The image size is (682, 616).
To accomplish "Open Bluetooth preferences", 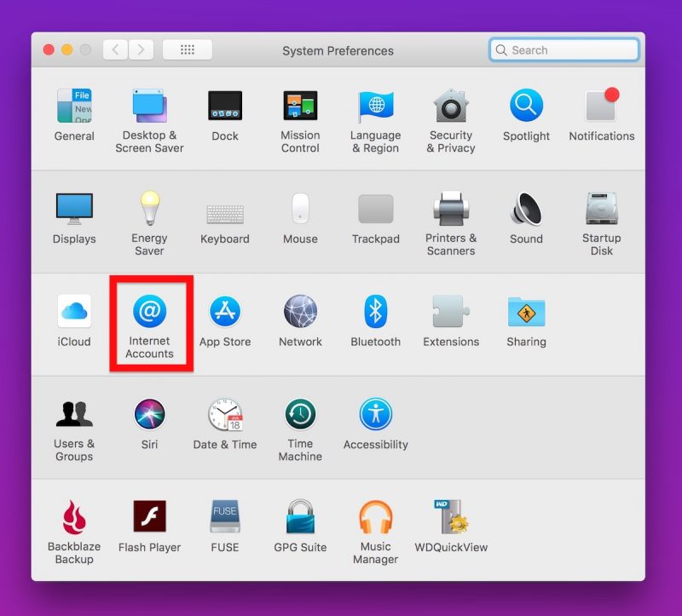I will point(375,311).
